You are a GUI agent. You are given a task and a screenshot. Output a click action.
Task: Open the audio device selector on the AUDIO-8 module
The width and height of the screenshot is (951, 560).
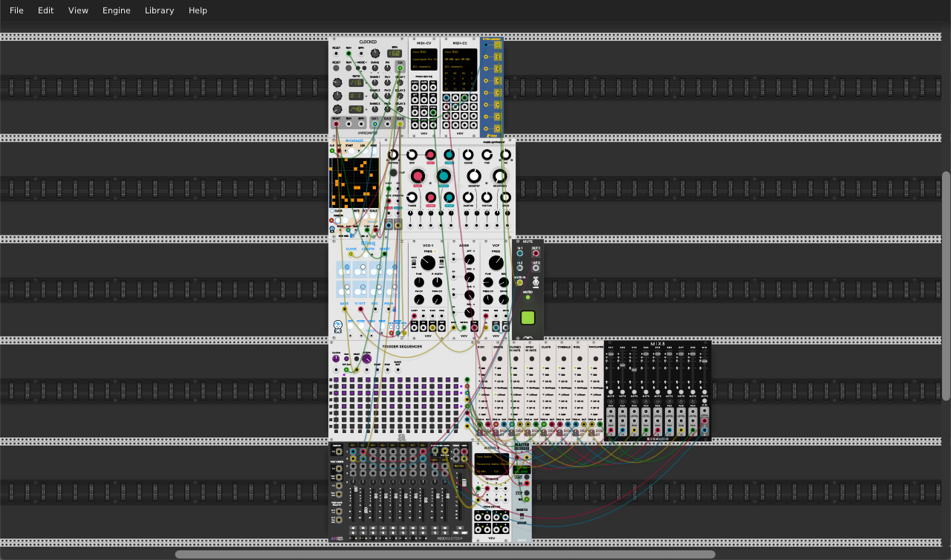pyautogui.click(x=492, y=463)
